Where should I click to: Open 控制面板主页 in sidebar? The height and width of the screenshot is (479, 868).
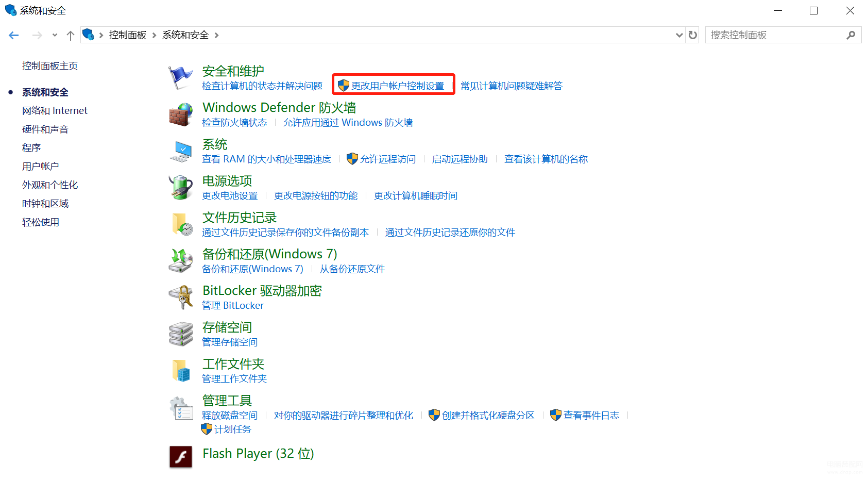[x=50, y=65]
